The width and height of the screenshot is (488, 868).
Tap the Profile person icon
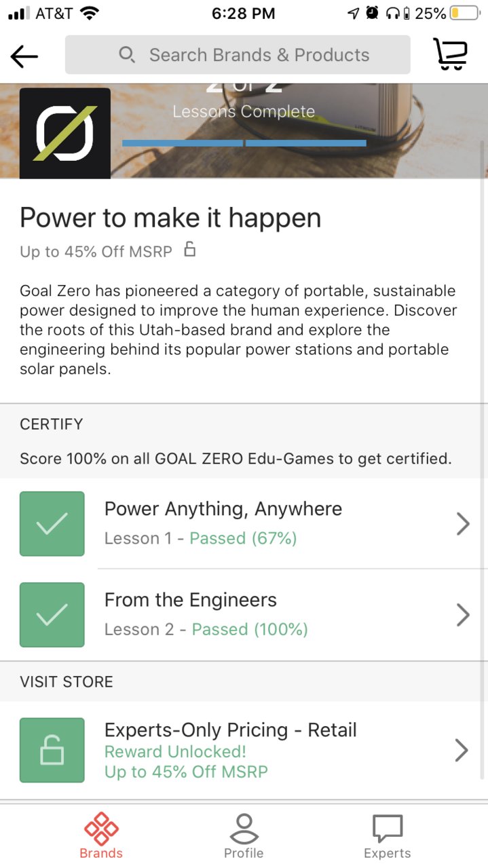tap(244, 828)
